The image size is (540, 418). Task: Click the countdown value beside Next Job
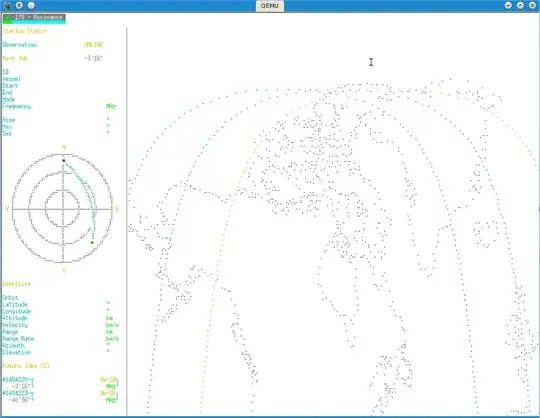click(93, 58)
